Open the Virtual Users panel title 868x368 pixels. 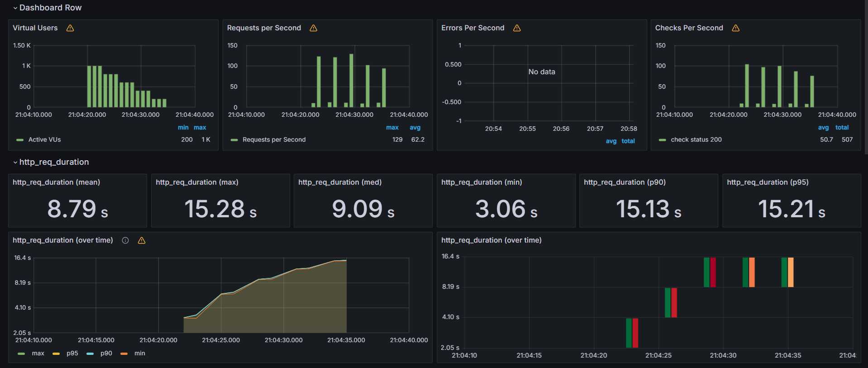point(35,28)
